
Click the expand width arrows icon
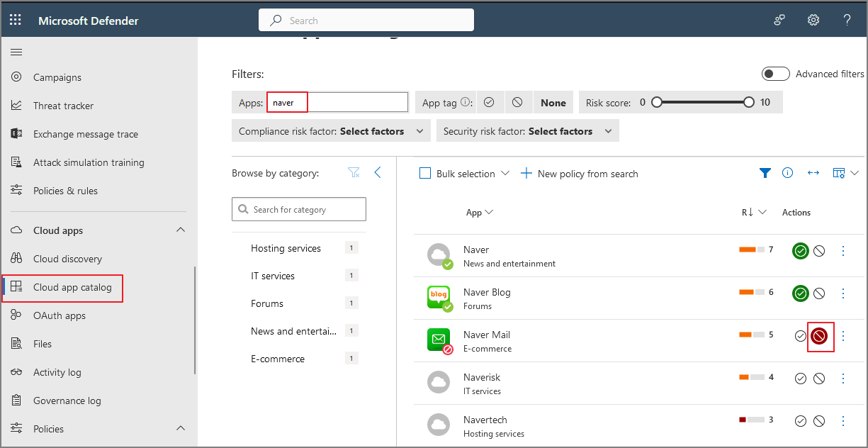[813, 173]
